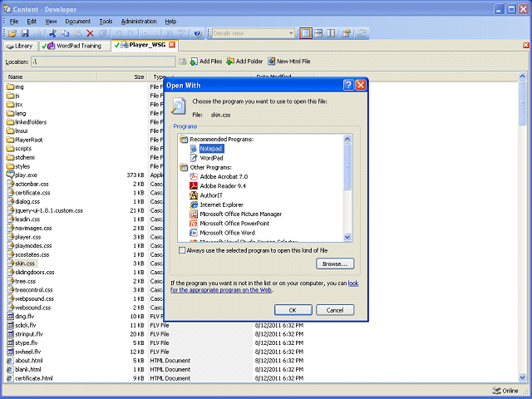
Task: Select actionbar.css file
Action: (x=27, y=184)
